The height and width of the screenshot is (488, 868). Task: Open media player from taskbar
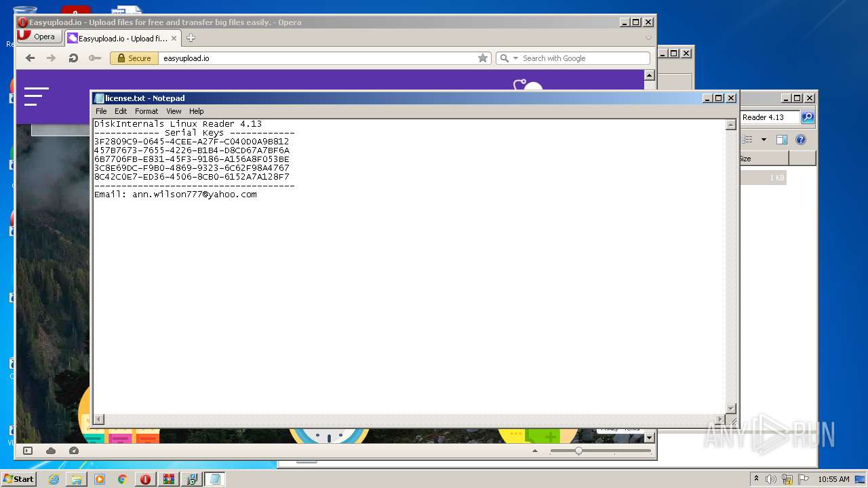tap(100, 479)
